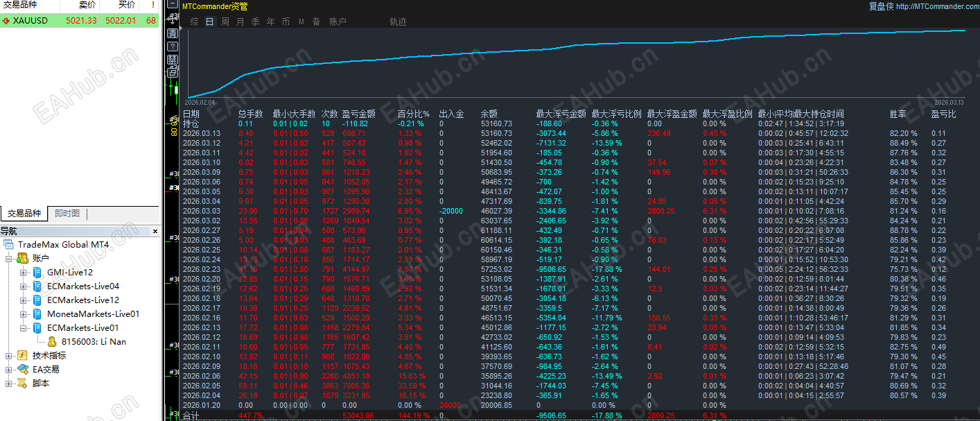Click the 胜率 column header
The image size is (980, 421).
click(x=898, y=114)
